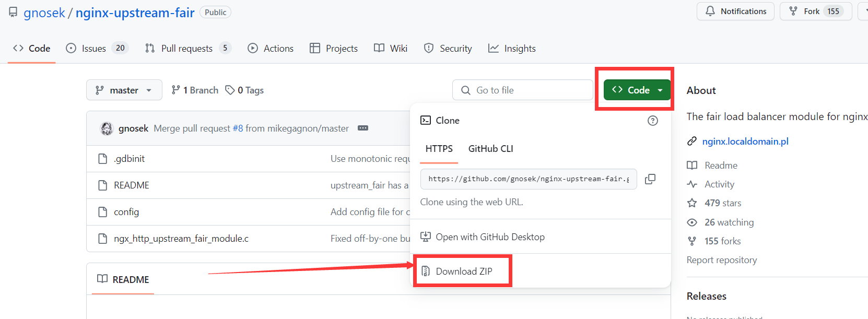Viewport: 868px width, 319px height.
Task: Click the Issues count badge 20
Action: coord(120,48)
